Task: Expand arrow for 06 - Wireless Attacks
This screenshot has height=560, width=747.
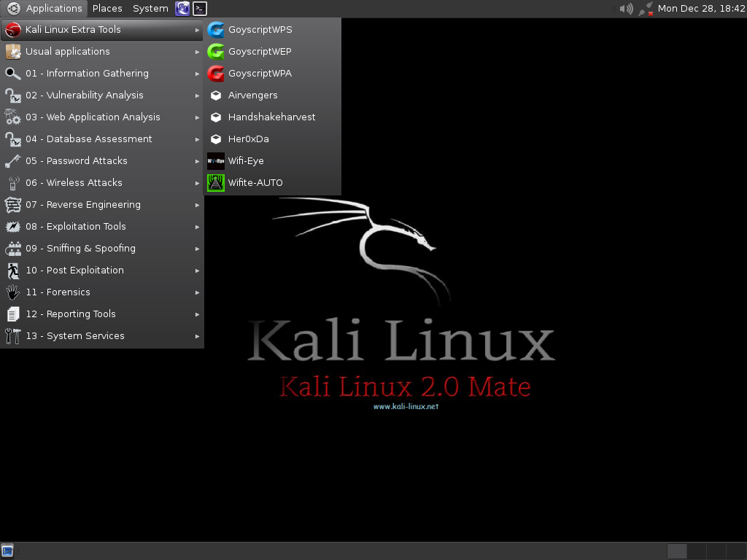Action: (x=197, y=183)
